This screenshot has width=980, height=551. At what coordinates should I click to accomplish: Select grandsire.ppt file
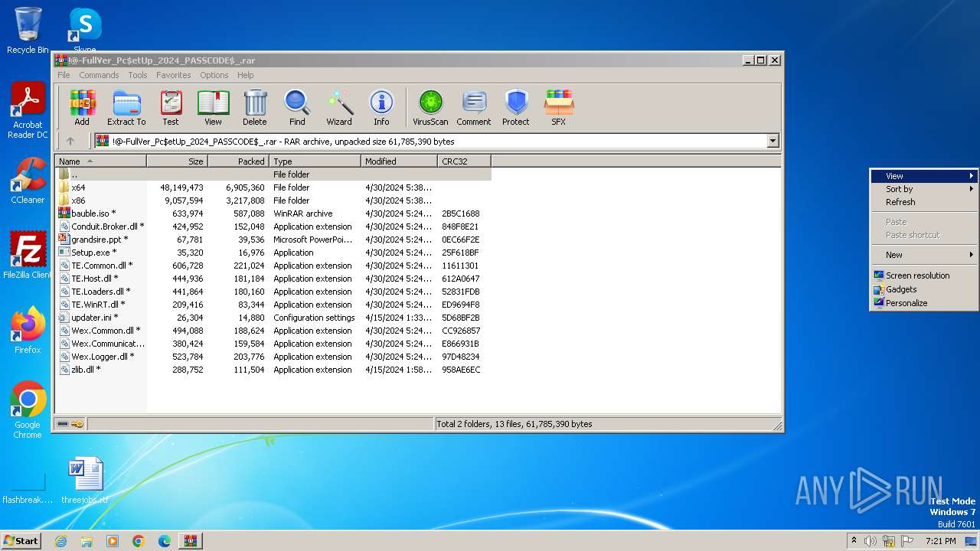pyautogui.click(x=273, y=240)
